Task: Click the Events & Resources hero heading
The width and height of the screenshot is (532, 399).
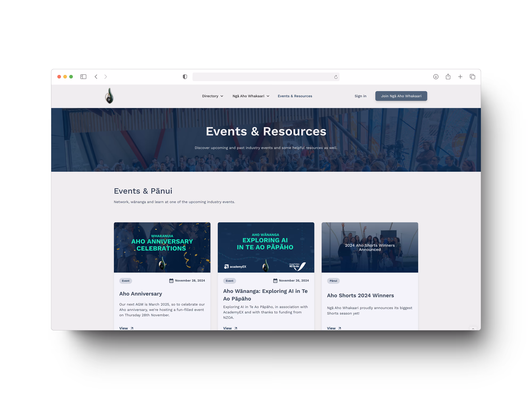Action: point(266,131)
